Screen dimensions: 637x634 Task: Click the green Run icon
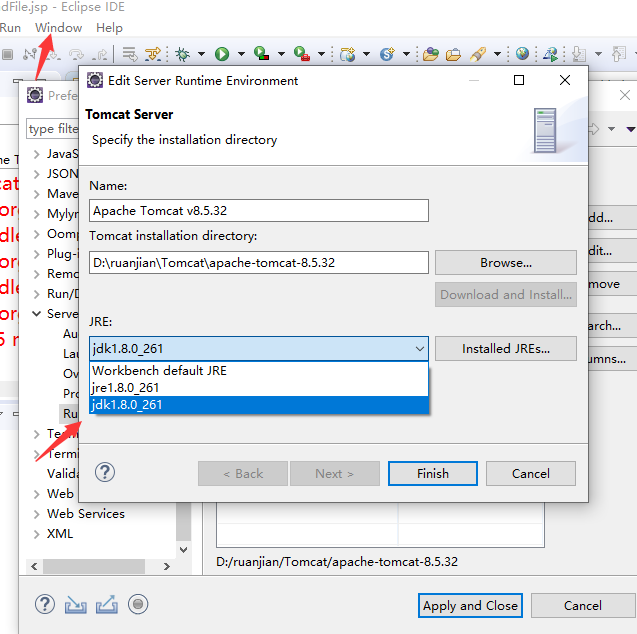222,54
